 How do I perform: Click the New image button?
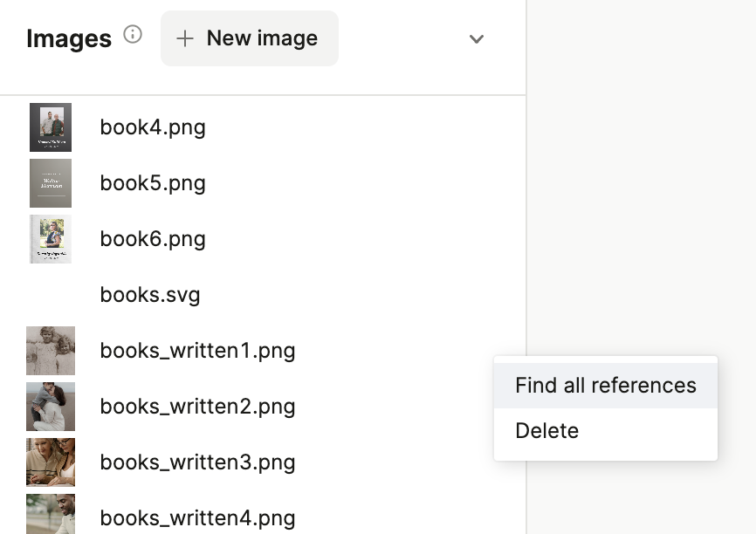(x=249, y=38)
